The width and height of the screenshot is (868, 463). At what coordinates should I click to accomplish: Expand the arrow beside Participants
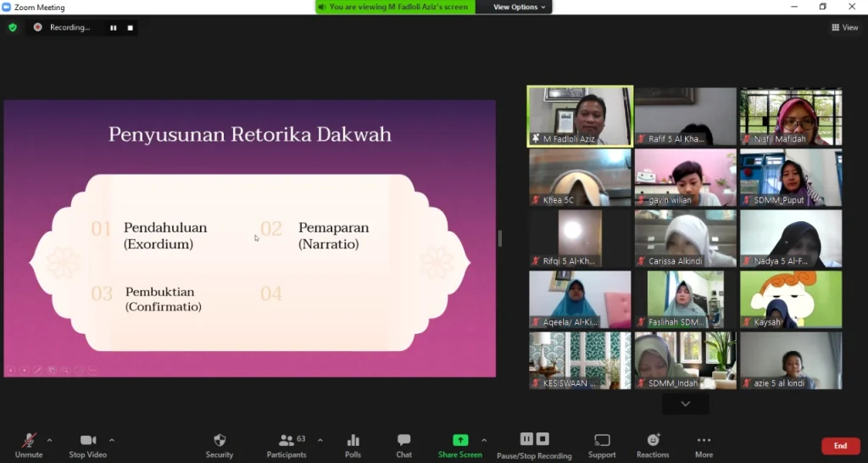click(x=320, y=440)
